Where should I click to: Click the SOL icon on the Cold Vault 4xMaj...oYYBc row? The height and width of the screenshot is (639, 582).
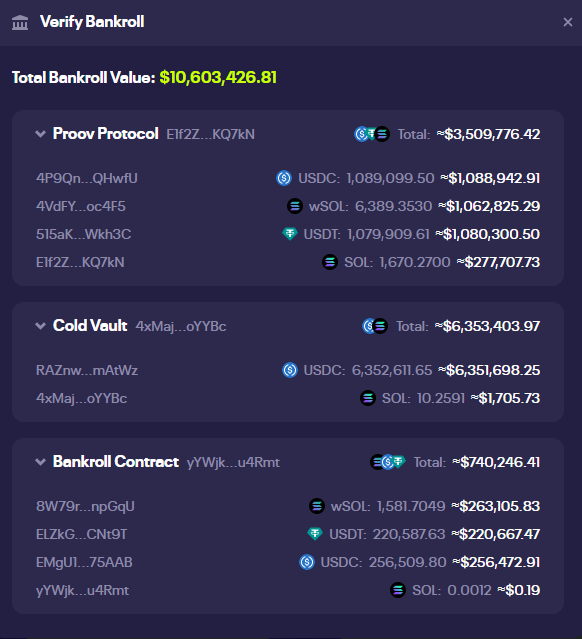click(x=368, y=398)
